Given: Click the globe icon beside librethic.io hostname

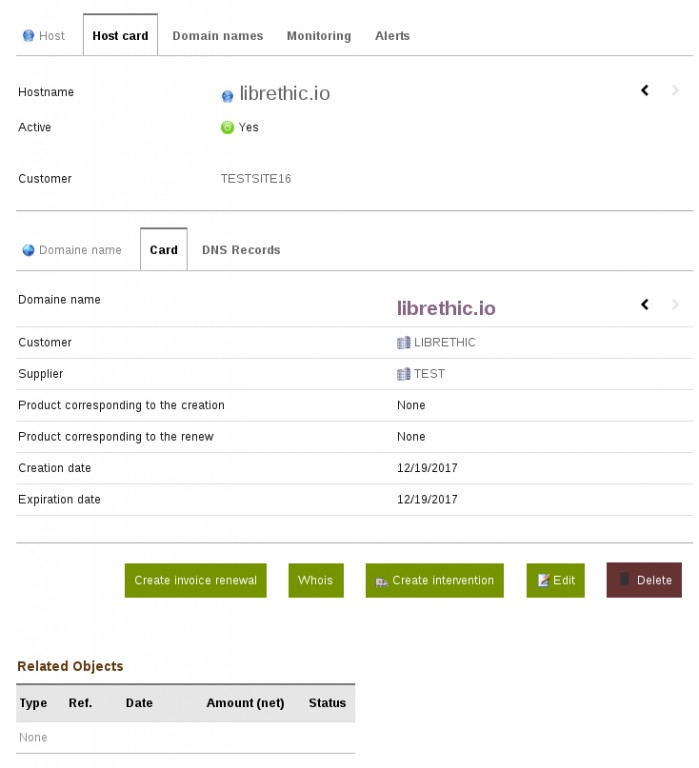Looking at the screenshot, I should pos(227,96).
